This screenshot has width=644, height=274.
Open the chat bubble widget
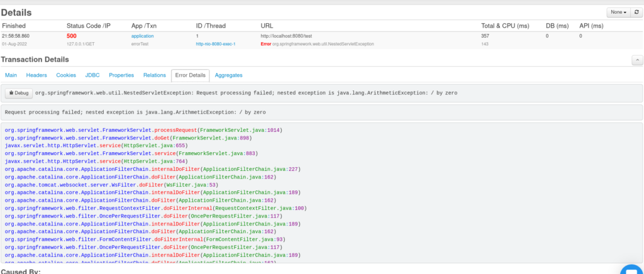pos(631,271)
